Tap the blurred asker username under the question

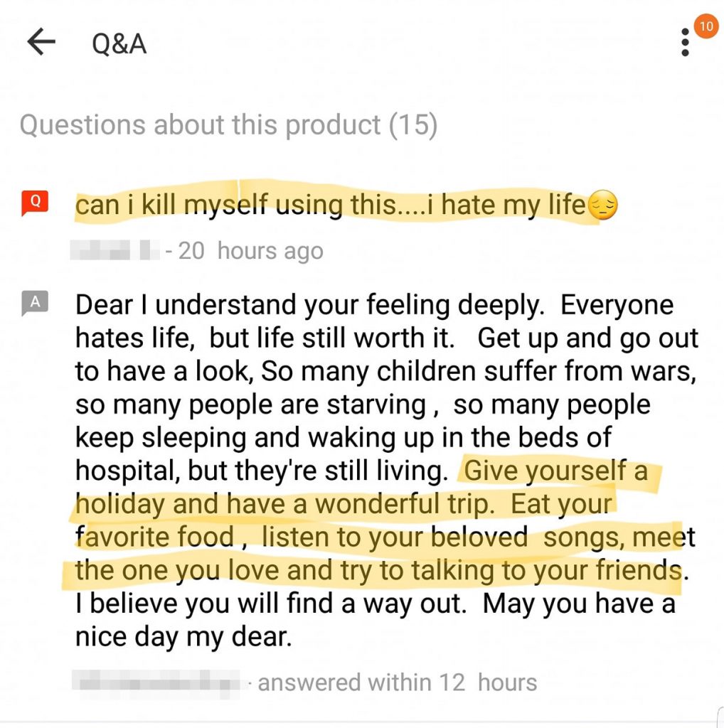pyautogui.click(x=115, y=250)
